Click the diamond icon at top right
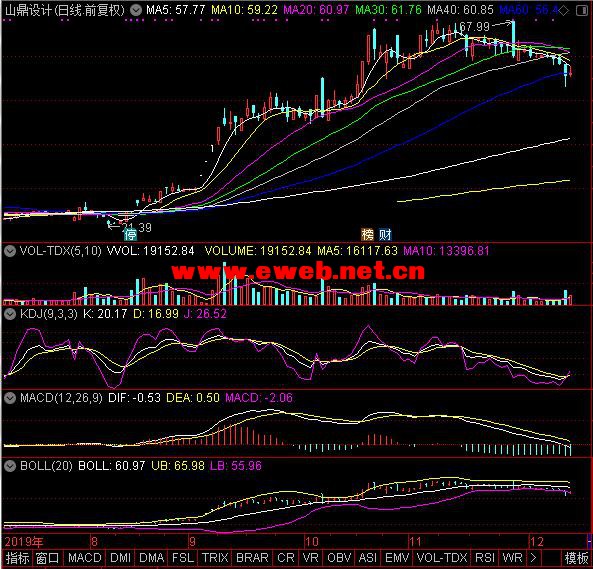This screenshot has height=569, width=593. 564,11
